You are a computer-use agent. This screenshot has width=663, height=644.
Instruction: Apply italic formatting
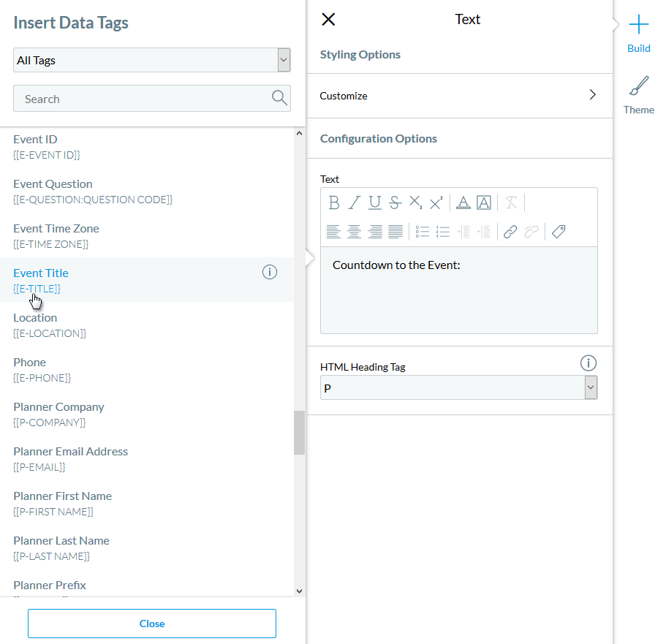(355, 202)
